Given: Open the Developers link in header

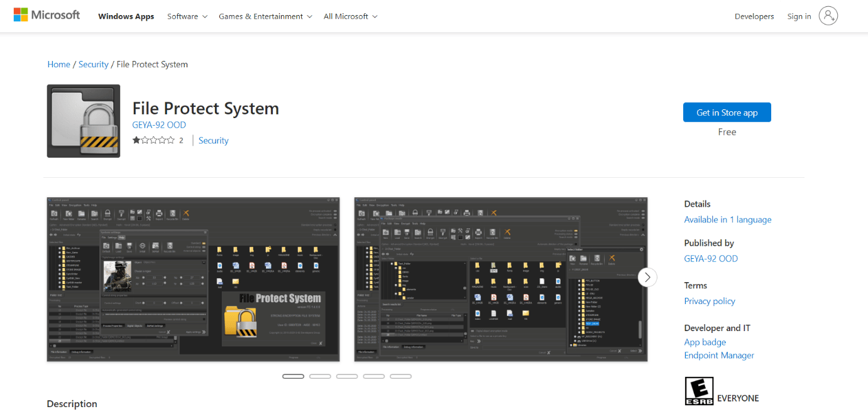Looking at the screenshot, I should point(754,16).
